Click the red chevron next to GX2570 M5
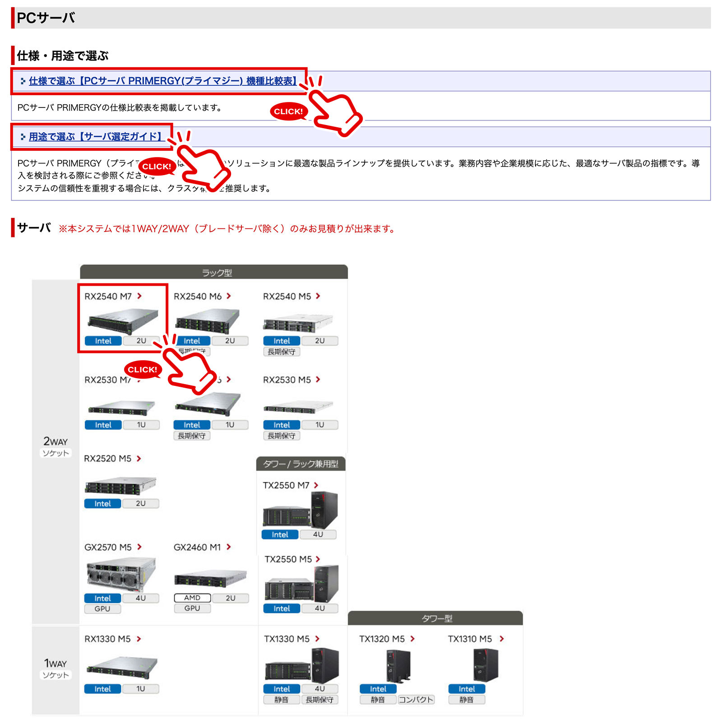 coord(139,547)
